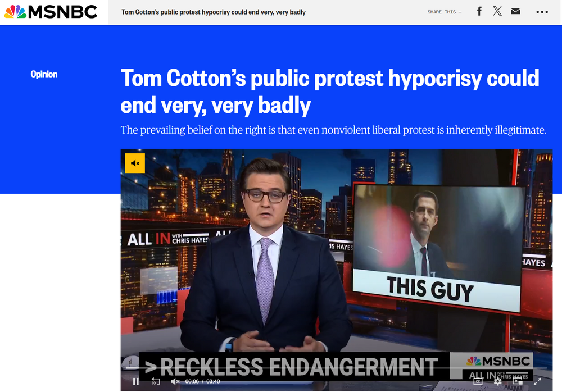Click the article subheadline about nonviolent protest

point(333,130)
